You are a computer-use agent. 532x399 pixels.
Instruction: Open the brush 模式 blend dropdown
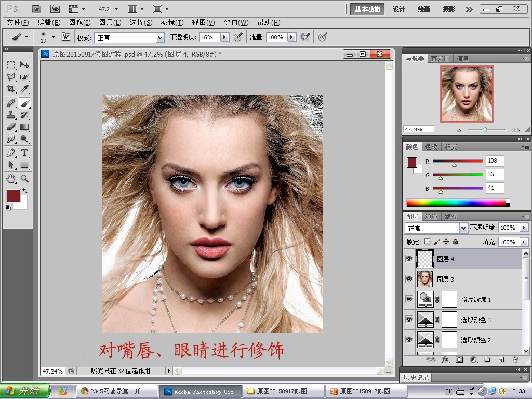(160, 37)
